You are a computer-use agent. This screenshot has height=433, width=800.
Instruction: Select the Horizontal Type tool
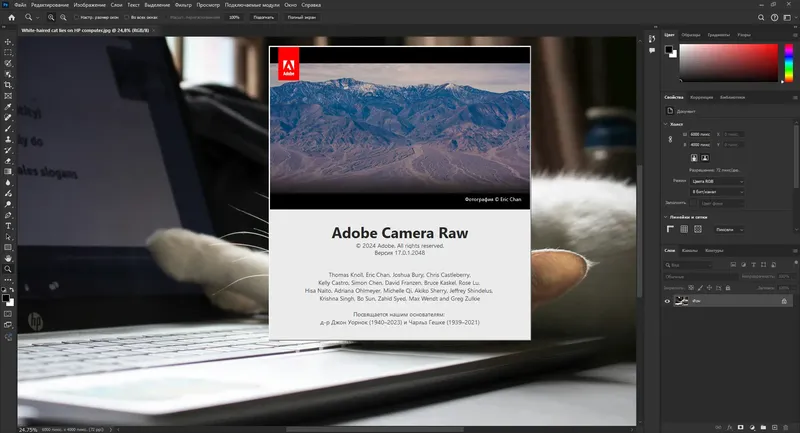click(8, 226)
